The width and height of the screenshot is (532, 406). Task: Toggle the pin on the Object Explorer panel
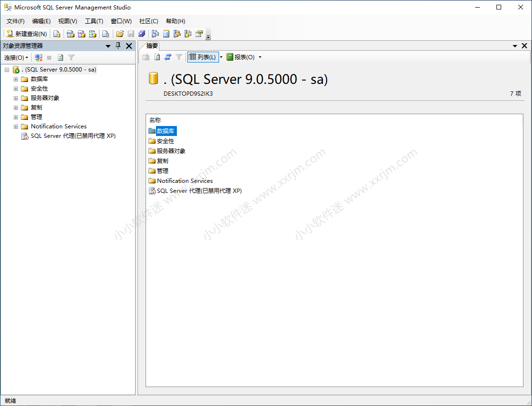tap(118, 45)
